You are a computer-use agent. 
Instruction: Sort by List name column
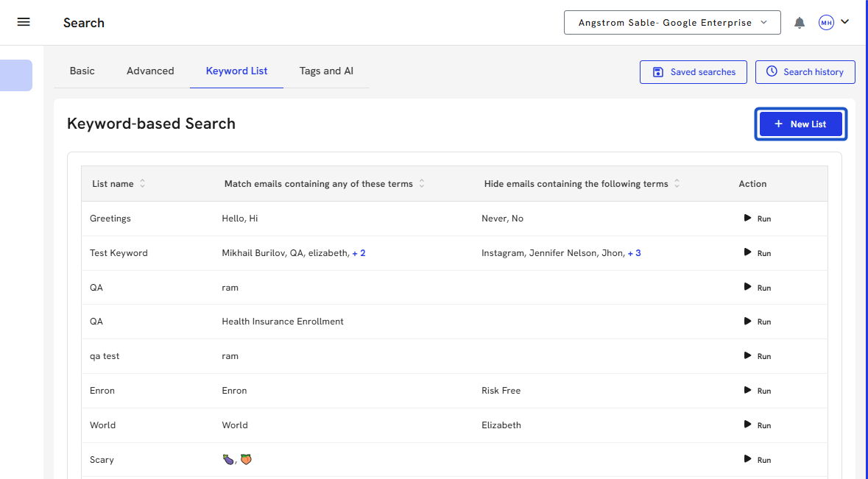click(x=143, y=184)
